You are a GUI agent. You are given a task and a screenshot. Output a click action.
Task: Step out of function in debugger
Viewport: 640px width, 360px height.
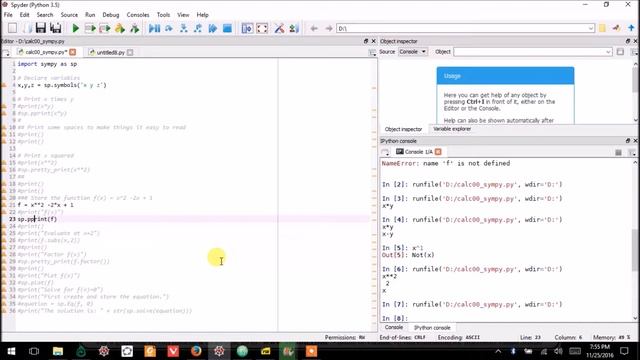198,28
